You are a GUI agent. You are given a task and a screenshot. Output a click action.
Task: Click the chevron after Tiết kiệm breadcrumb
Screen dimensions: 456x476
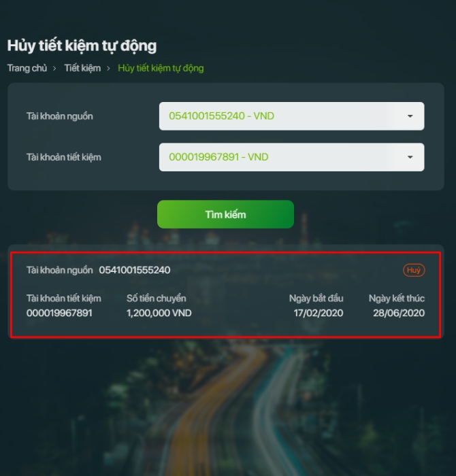108,68
